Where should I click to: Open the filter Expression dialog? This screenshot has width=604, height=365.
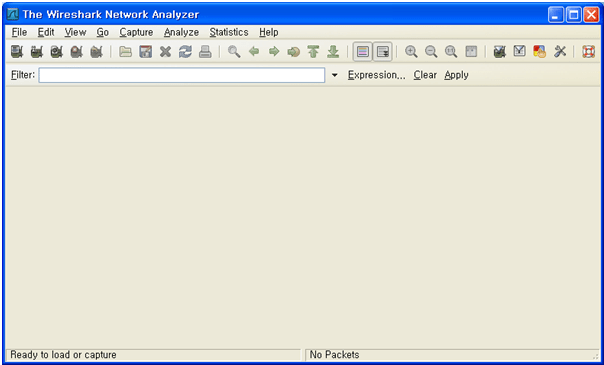376,75
